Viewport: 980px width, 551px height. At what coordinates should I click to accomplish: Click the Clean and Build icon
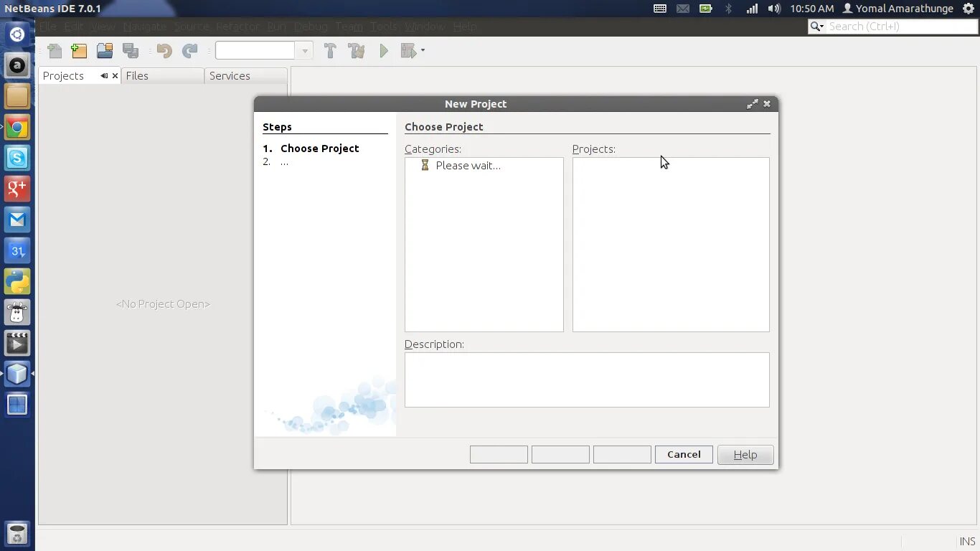tap(356, 51)
